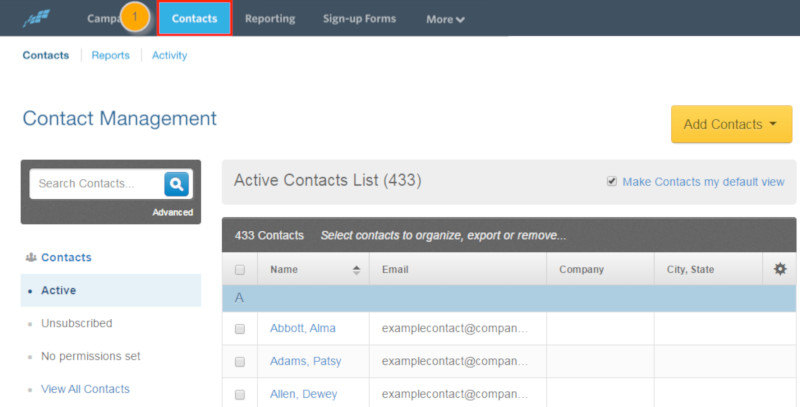Click the Search Contacts input field

click(97, 184)
